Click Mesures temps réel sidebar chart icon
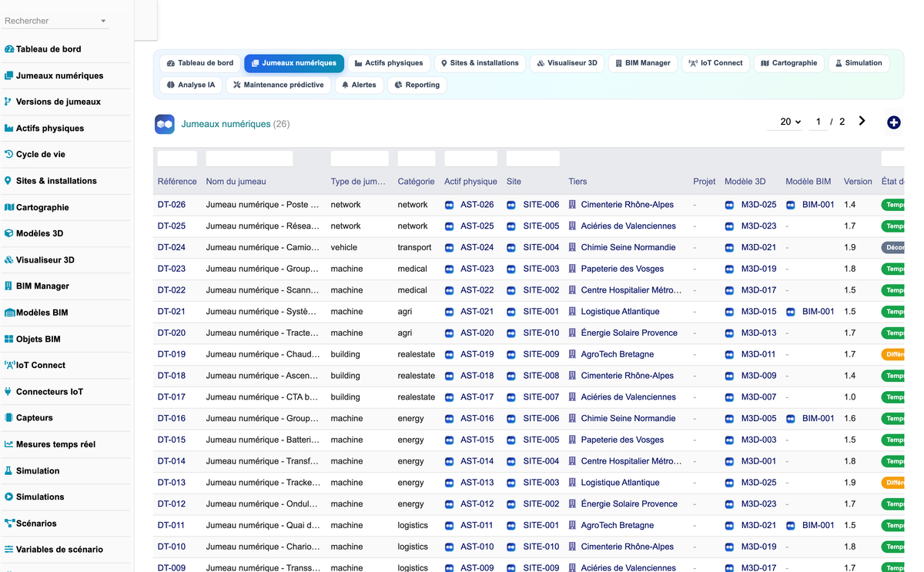The image size is (924, 572). tap(9, 444)
